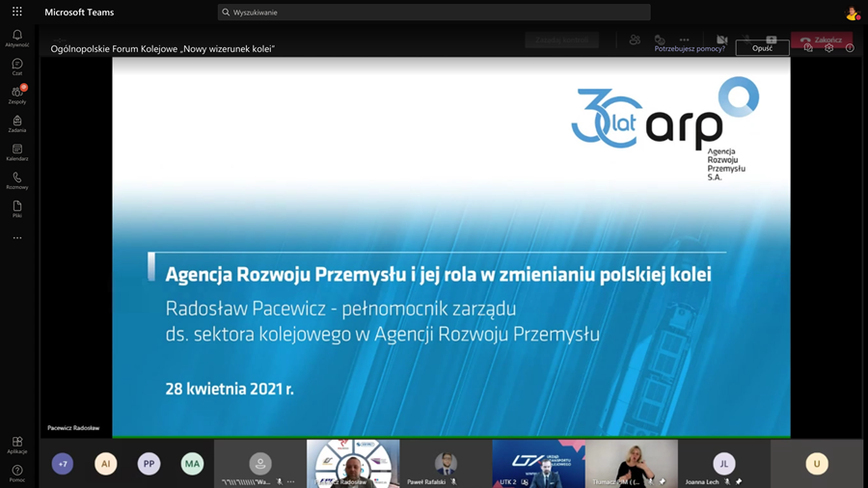Open Czat in the sidebar
This screenshot has width=868, height=488.
[x=17, y=67]
